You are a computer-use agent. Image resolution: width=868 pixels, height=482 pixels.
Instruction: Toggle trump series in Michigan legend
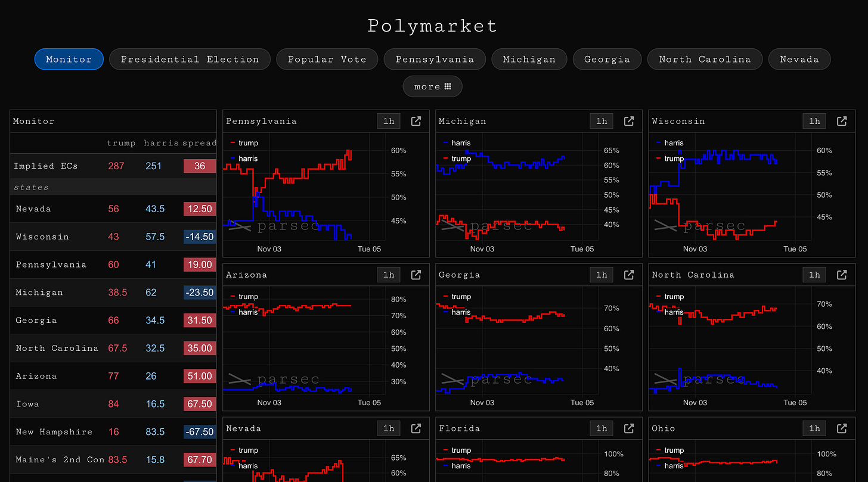click(x=457, y=158)
